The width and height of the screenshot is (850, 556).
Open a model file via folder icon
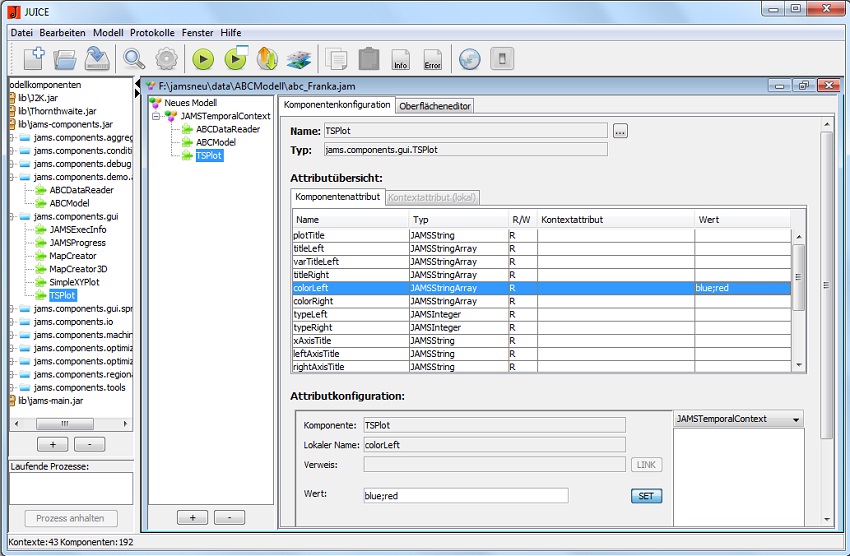point(65,59)
